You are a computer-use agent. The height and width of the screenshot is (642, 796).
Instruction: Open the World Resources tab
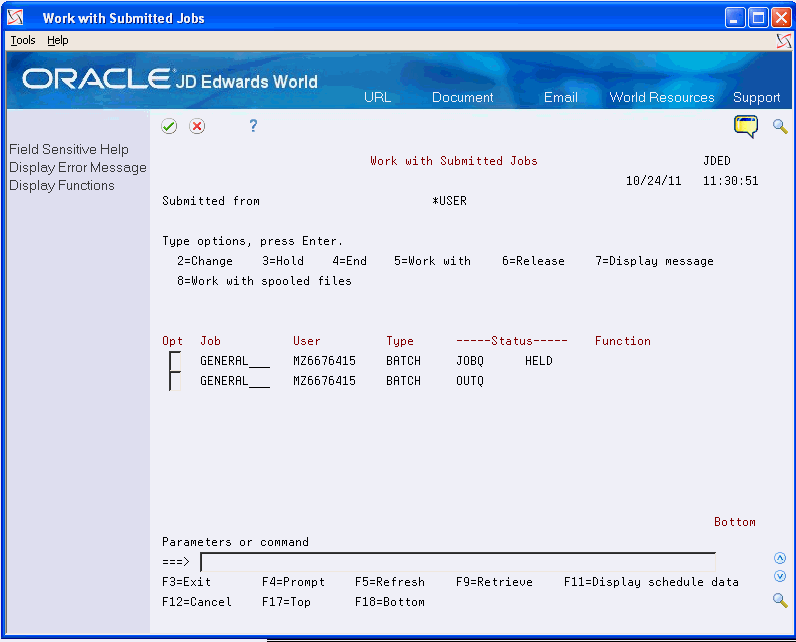[x=661, y=97]
